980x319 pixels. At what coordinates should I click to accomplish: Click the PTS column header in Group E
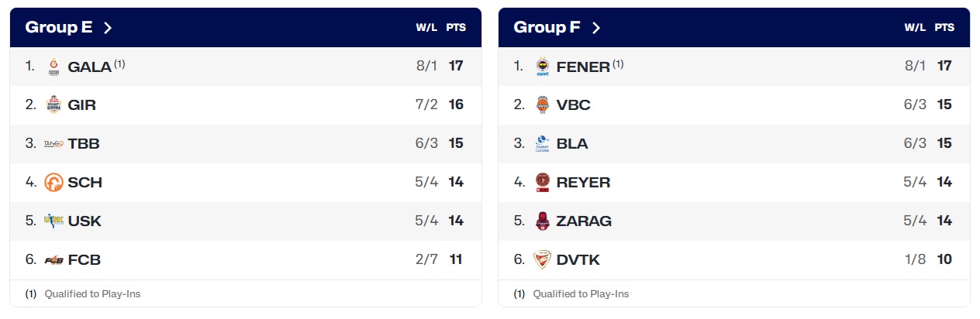[456, 28]
